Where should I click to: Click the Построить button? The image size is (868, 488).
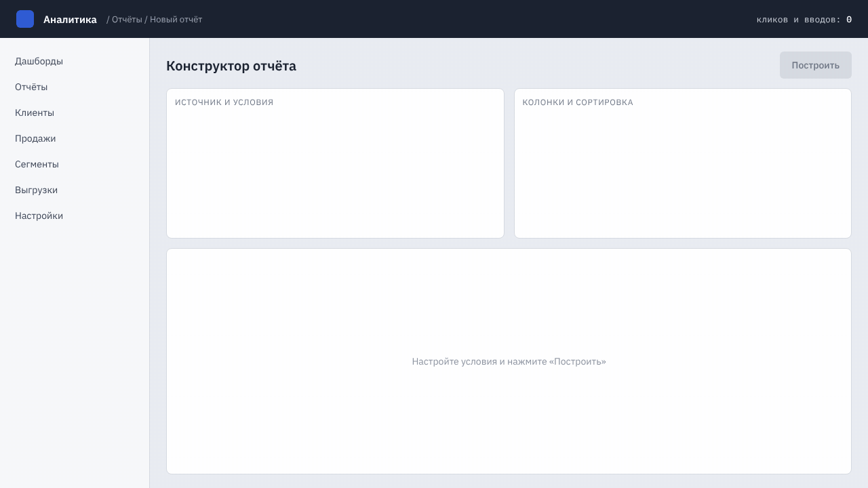tap(815, 65)
